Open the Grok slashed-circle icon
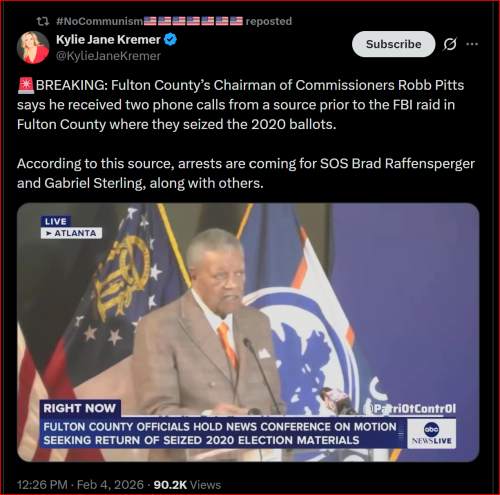 tap(450, 44)
